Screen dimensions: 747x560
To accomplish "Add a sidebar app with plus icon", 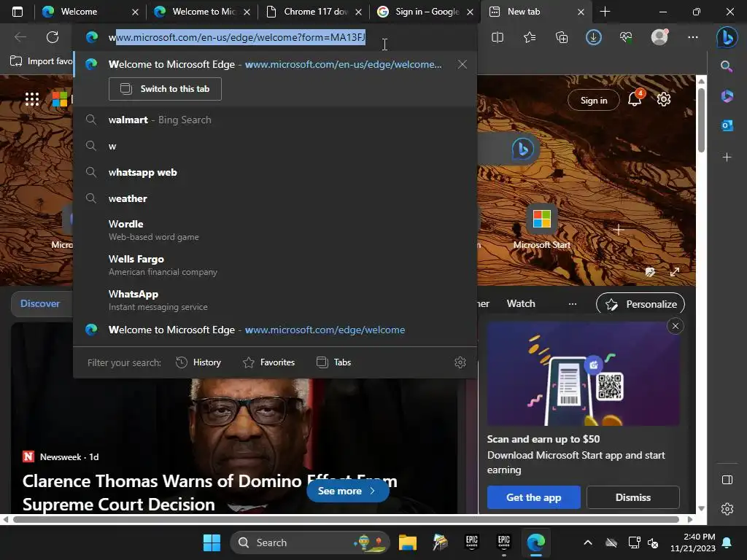I will pyautogui.click(x=727, y=157).
